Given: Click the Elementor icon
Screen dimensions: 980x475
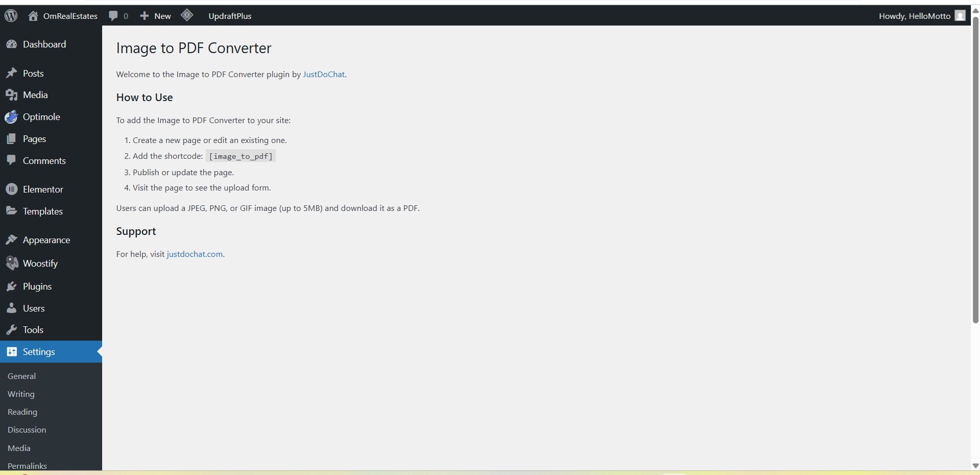Looking at the screenshot, I should (x=12, y=189).
